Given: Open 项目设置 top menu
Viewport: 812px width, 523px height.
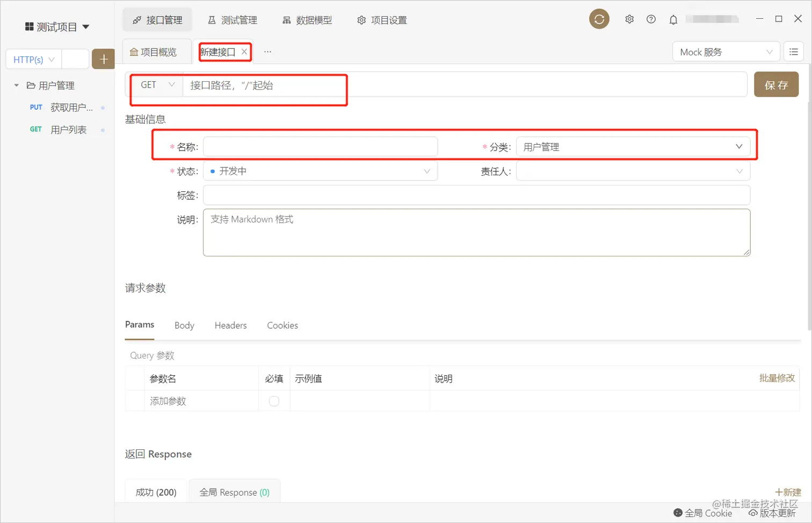Looking at the screenshot, I should click(x=382, y=20).
